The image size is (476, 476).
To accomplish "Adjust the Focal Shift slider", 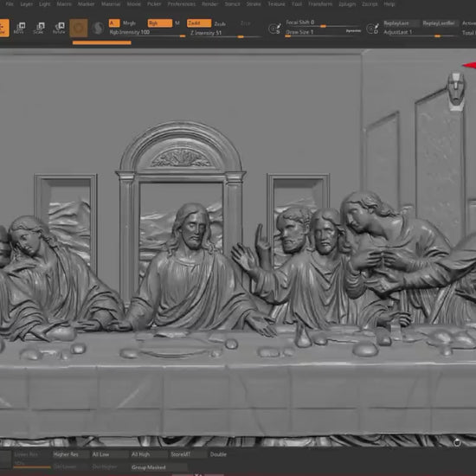I will (x=323, y=23).
